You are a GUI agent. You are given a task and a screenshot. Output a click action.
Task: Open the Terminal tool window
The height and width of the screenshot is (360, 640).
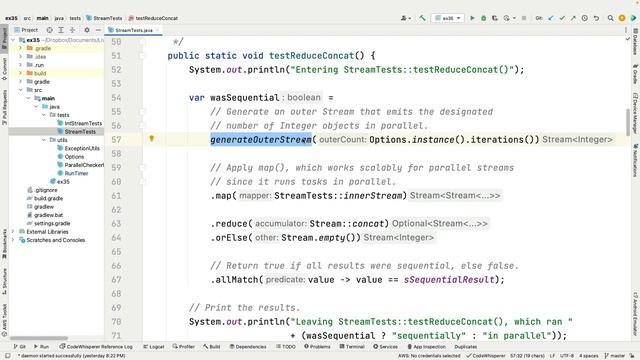352,347
